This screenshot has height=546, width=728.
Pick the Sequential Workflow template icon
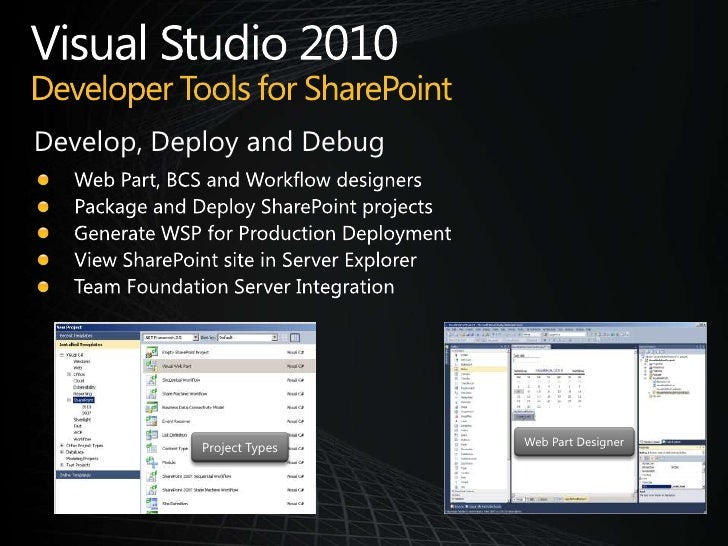click(152, 380)
